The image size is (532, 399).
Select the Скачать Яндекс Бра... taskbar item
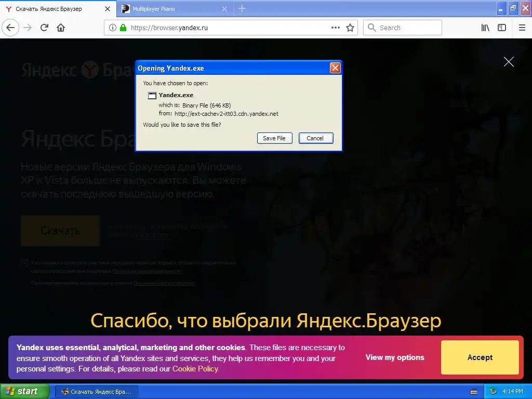(97, 392)
